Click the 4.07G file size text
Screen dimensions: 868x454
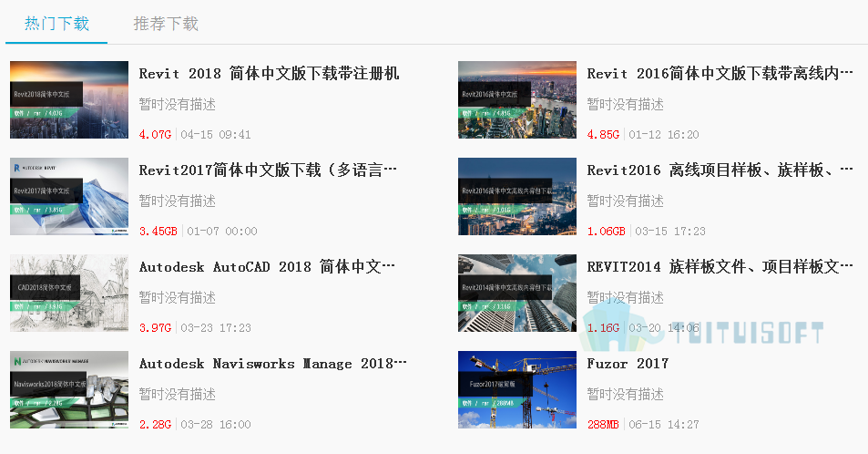point(155,135)
